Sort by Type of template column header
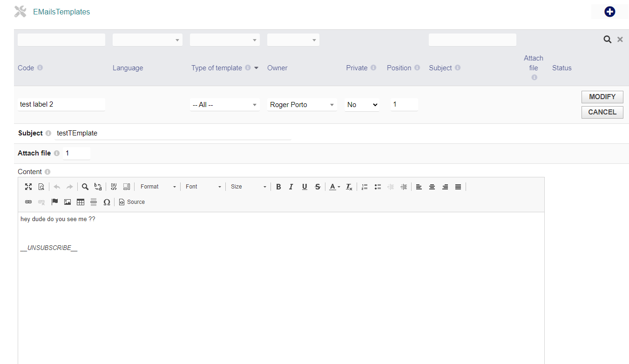 coord(216,68)
